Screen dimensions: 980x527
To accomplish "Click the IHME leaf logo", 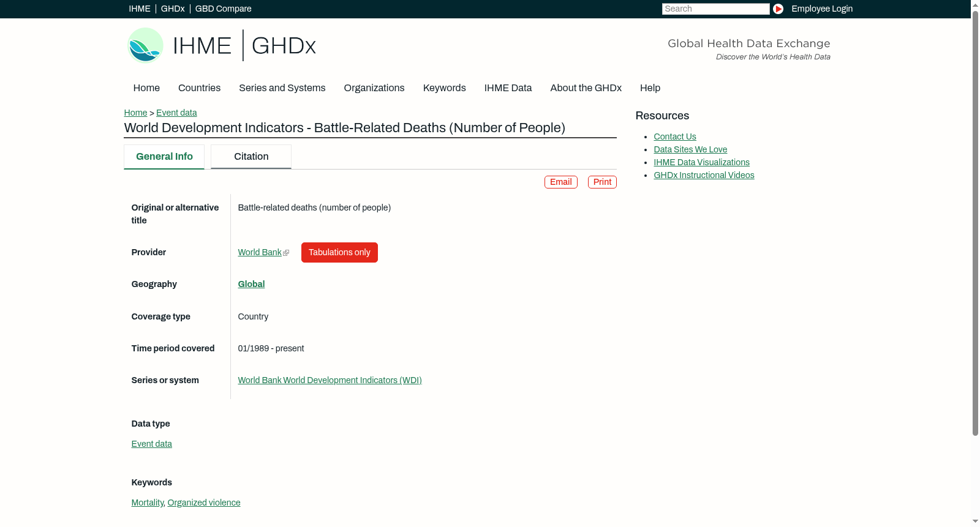I will click(145, 45).
